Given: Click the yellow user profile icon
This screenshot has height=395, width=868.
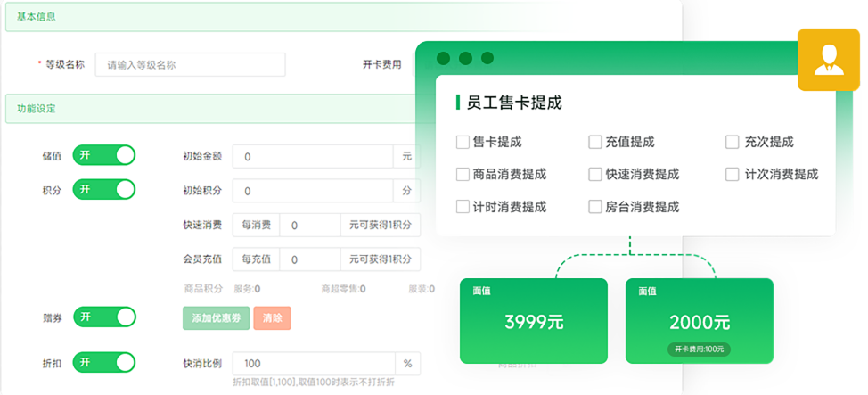Looking at the screenshot, I should [x=828, y=60].
